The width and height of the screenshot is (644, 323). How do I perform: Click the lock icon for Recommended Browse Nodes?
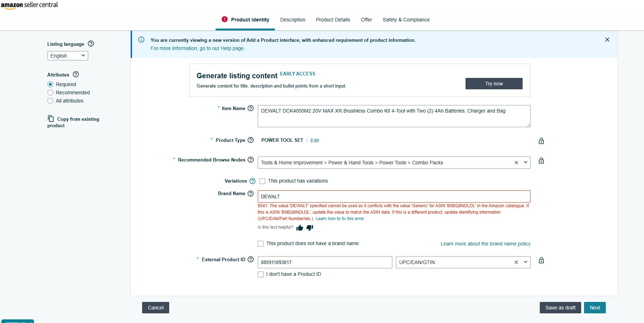coord(541,160)
